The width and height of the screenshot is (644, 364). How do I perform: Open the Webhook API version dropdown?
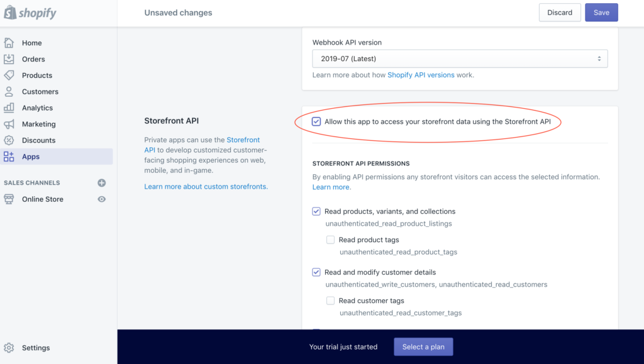[460, 58]
